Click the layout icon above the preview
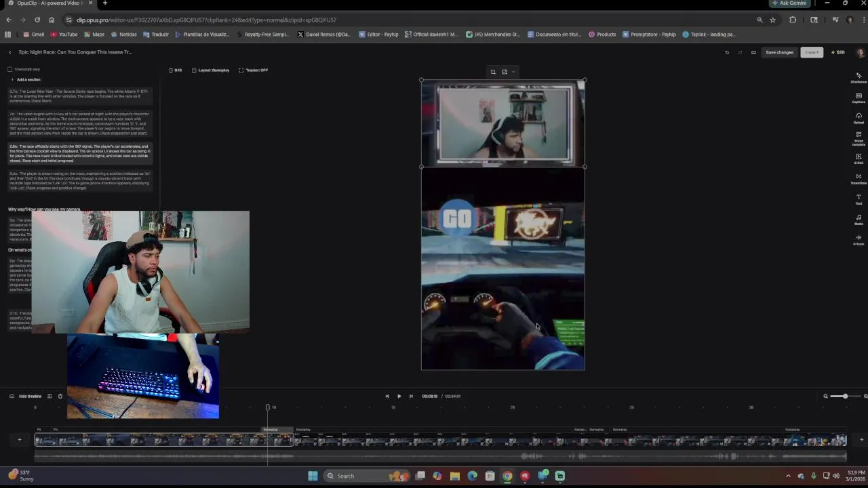 505,72
